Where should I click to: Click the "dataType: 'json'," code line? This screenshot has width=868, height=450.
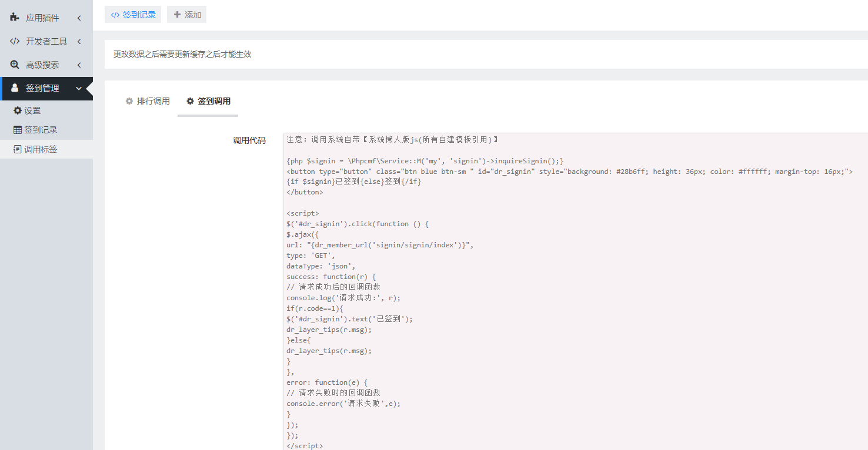[x=321, y=266]
